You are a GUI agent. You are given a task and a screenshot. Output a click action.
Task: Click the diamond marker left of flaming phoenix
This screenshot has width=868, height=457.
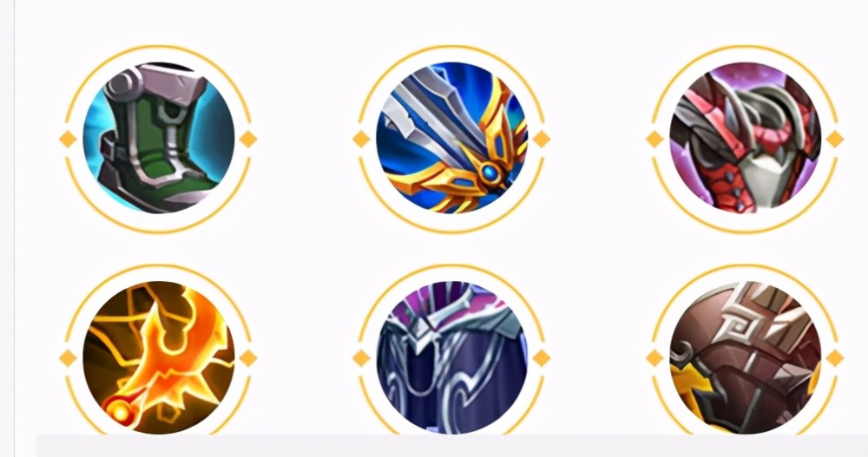coord(68,358)
